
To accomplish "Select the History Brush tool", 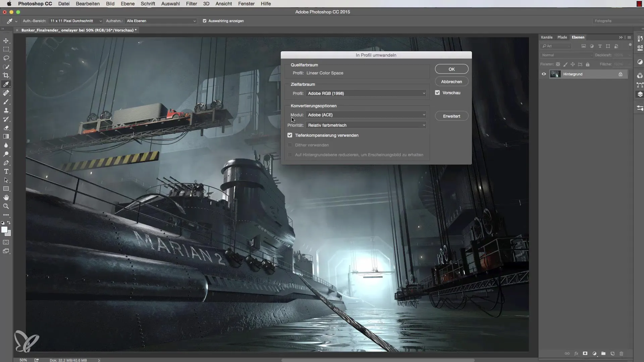I will pyautogui.click(x=6, y=119).
